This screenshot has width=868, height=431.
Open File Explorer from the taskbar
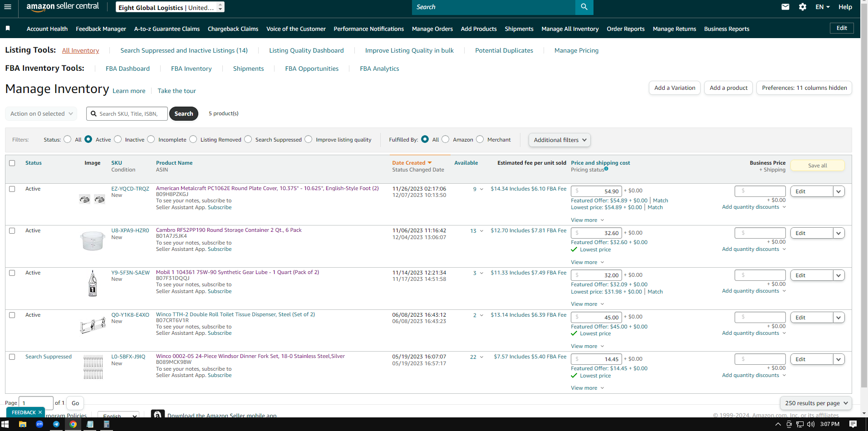[22, 424]
